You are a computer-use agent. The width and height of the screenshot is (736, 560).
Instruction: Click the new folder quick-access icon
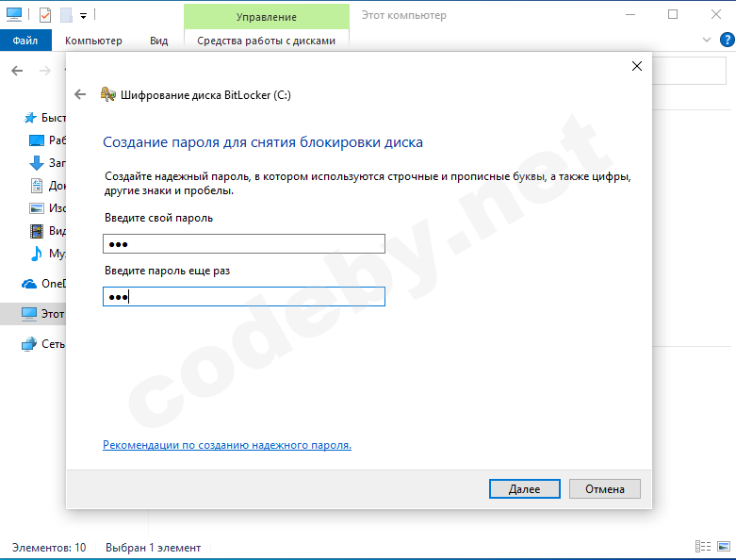66,15
